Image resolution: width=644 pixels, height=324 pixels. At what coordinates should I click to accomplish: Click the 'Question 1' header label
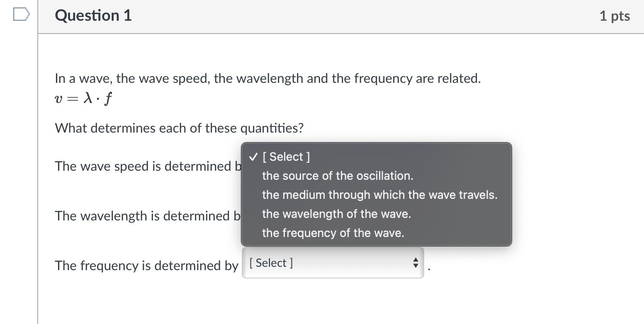pyautogui.click(x=93, y=15)
